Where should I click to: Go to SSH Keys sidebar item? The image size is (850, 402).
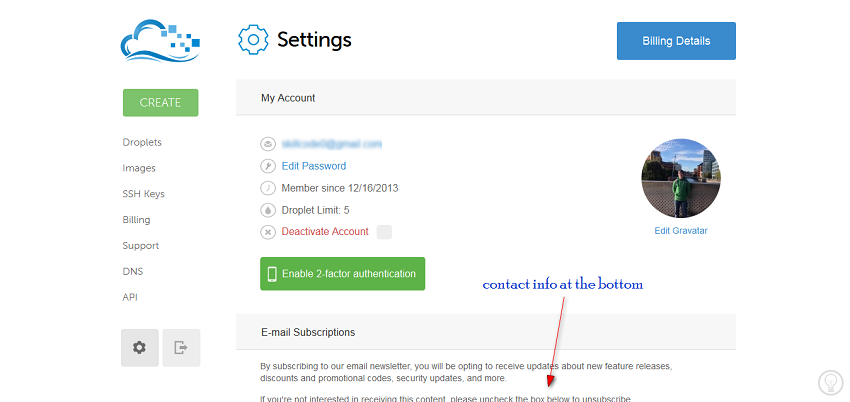point(144,194)
